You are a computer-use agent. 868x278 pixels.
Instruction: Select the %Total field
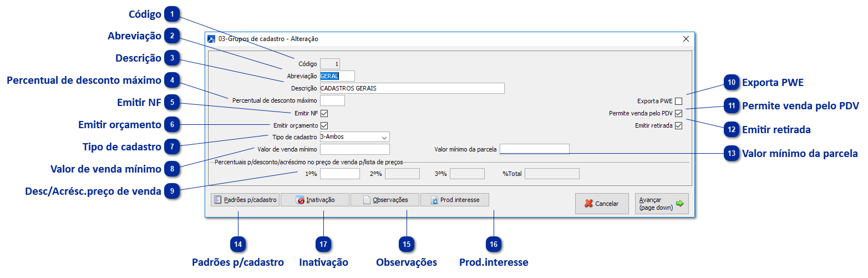coord(552,174)
